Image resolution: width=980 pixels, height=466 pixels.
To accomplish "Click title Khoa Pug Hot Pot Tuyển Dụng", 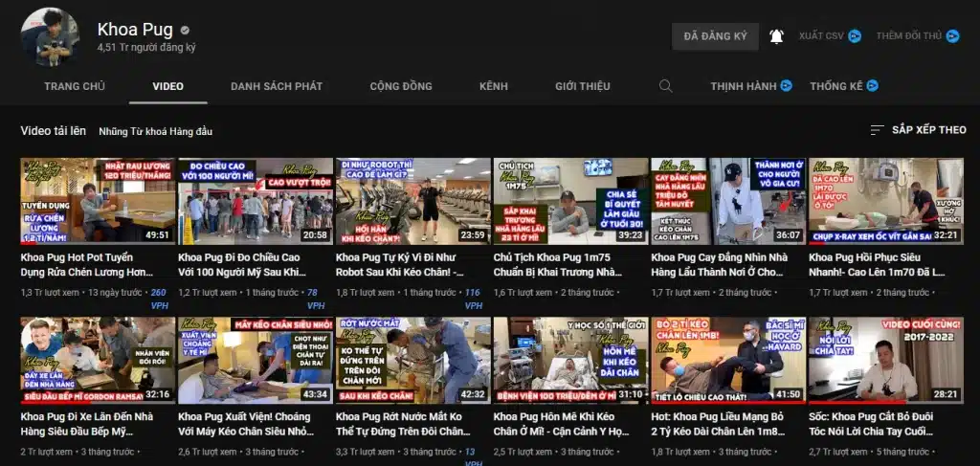I will [x=87, y=265].
